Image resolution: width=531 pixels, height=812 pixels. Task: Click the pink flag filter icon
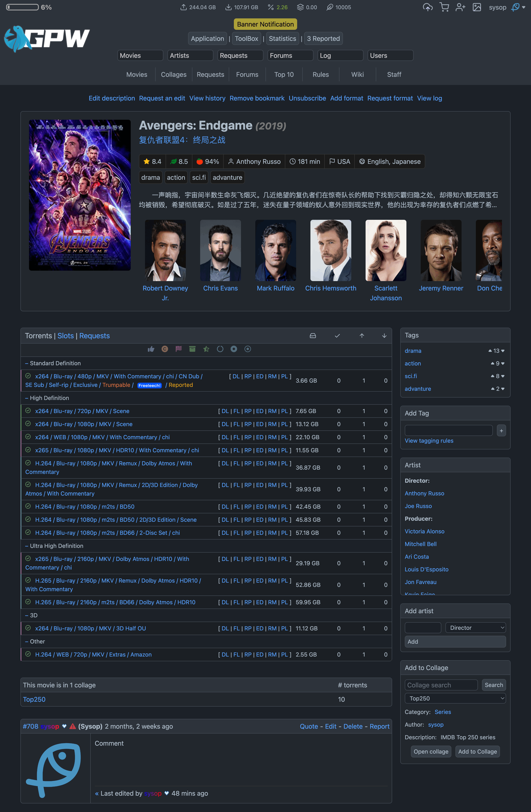pyautogui.click(x=179, y=349)
